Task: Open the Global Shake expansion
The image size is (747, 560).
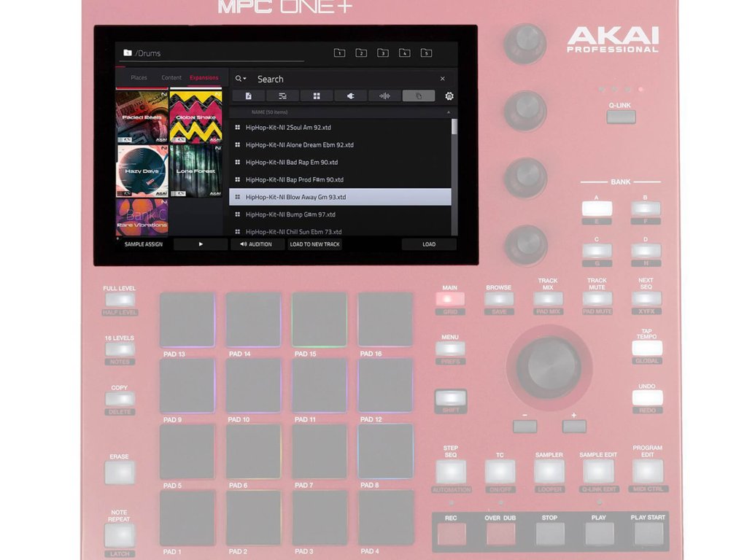Action: tap(196, 117)
